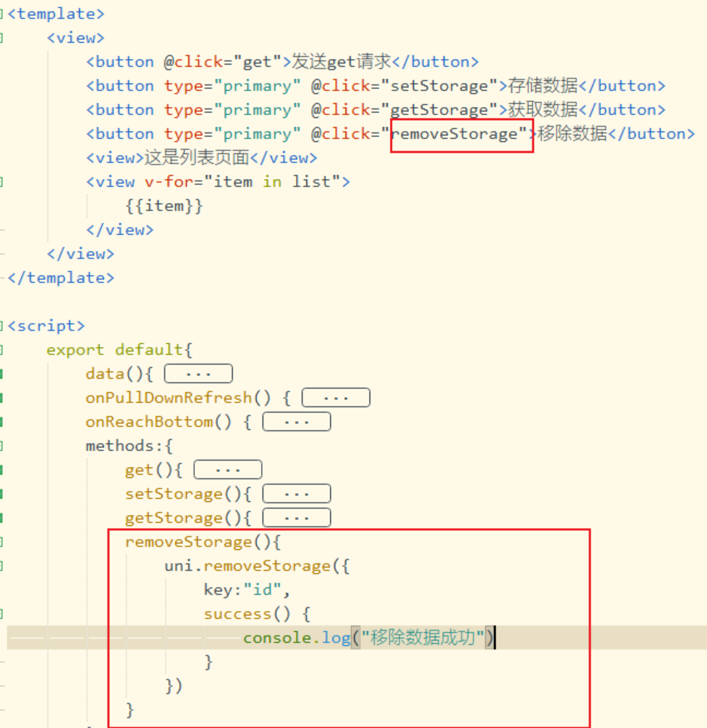This screenshot has width=707, height=728.
Task: Collapse the script tag fold marker
Action: pyautogui.click(x=1, y=326)
